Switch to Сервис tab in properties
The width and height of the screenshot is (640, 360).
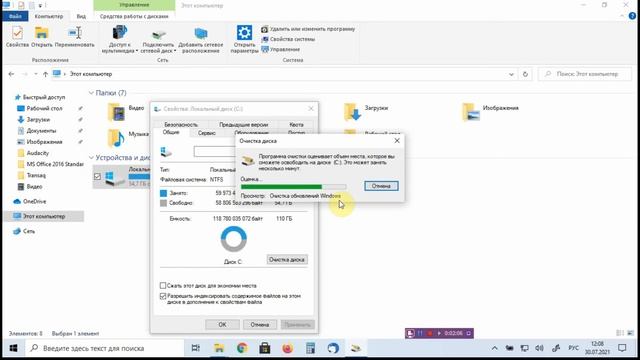click(207, 133)
